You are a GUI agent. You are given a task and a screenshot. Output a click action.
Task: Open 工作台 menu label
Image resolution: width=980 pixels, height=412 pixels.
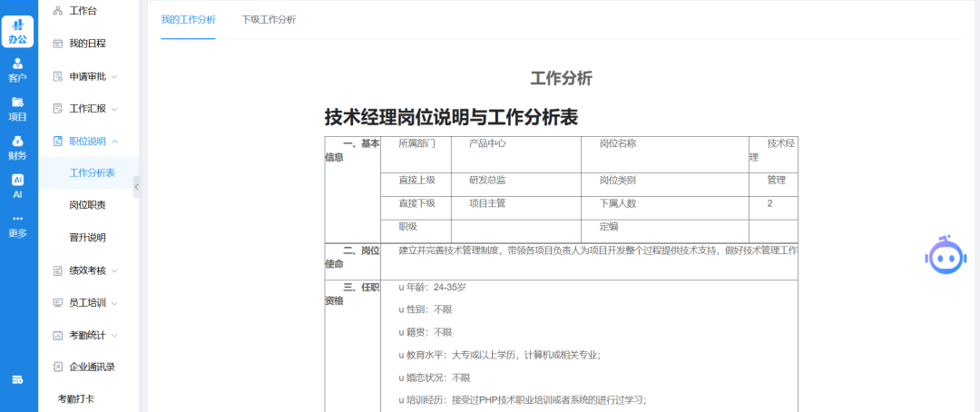(83, 11)
